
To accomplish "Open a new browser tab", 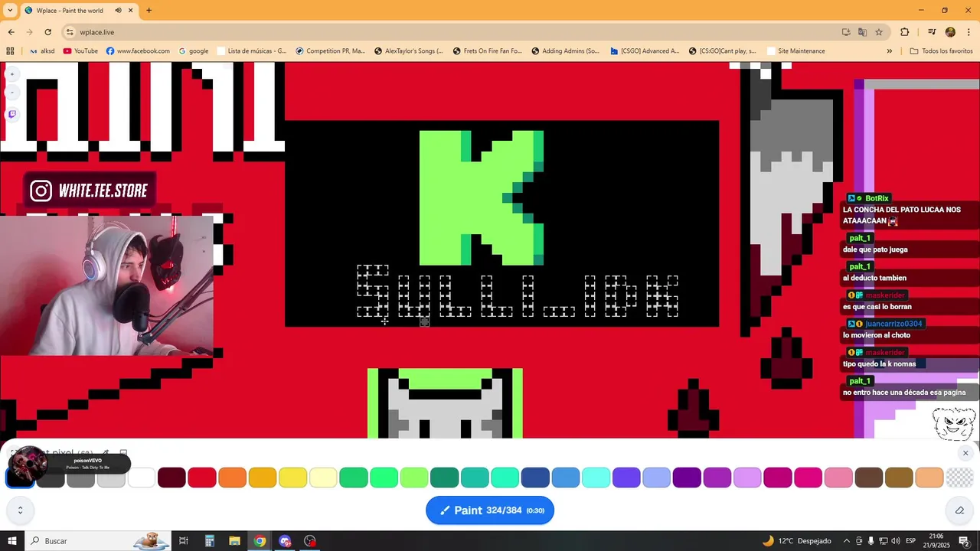I will pos(149,10).
